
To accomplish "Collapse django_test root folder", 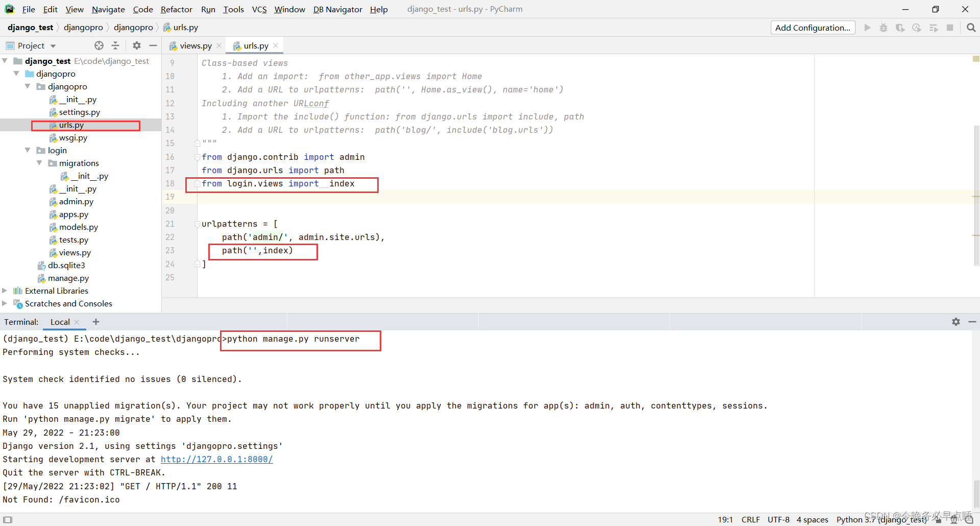I will (x=5, y=61).
